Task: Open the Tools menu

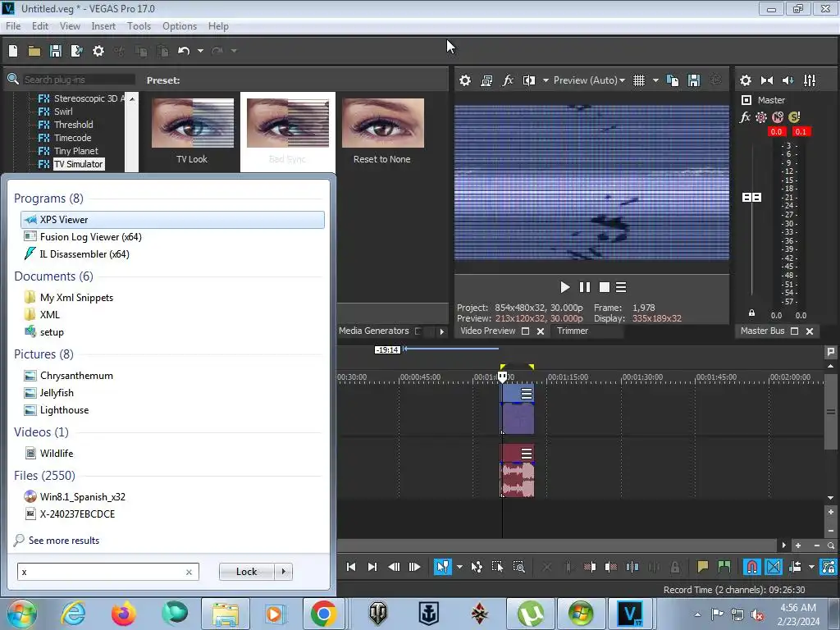Action: [x=139, y=26]
